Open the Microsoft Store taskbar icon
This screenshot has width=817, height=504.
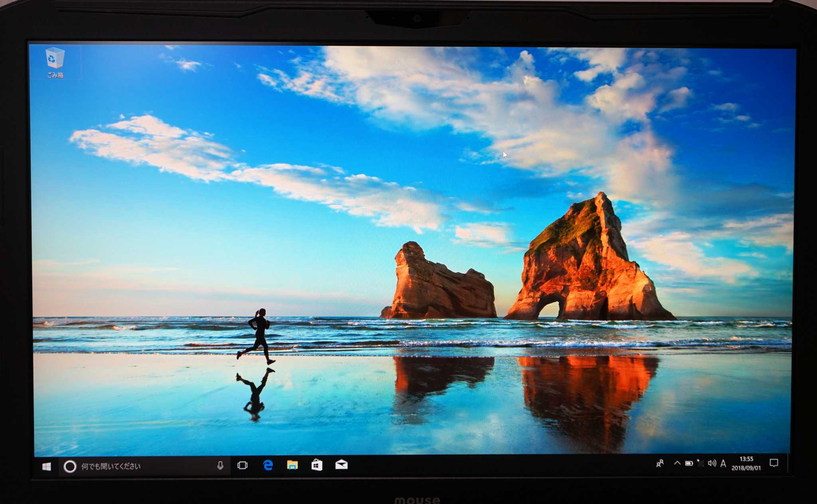click(x=317, y=465)
